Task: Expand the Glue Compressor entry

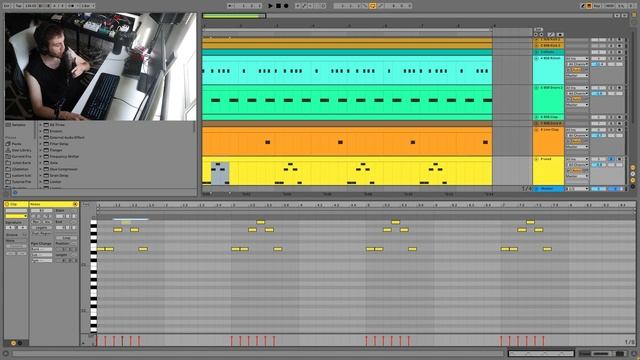Action: pyautogui.click(x=40, y=169)
